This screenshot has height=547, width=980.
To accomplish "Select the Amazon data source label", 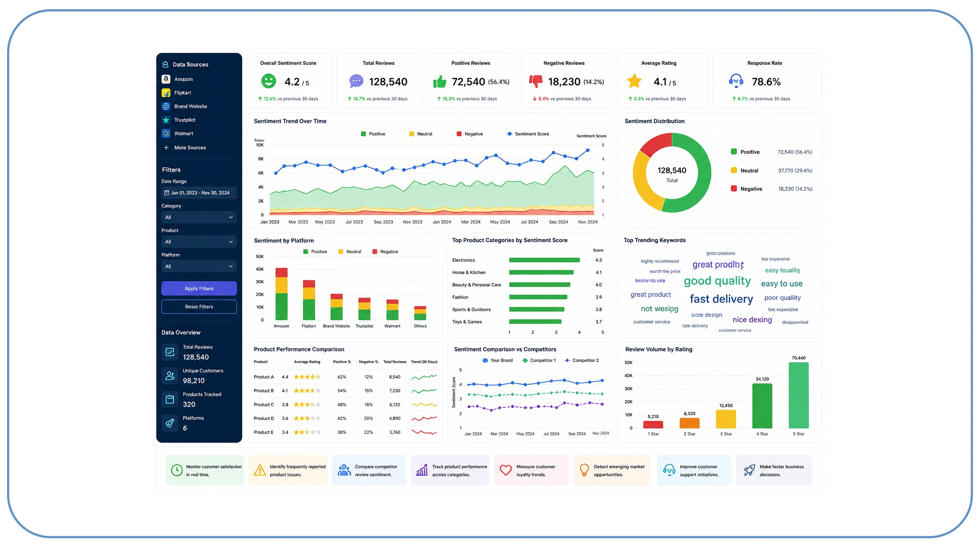I will [183, 79].
